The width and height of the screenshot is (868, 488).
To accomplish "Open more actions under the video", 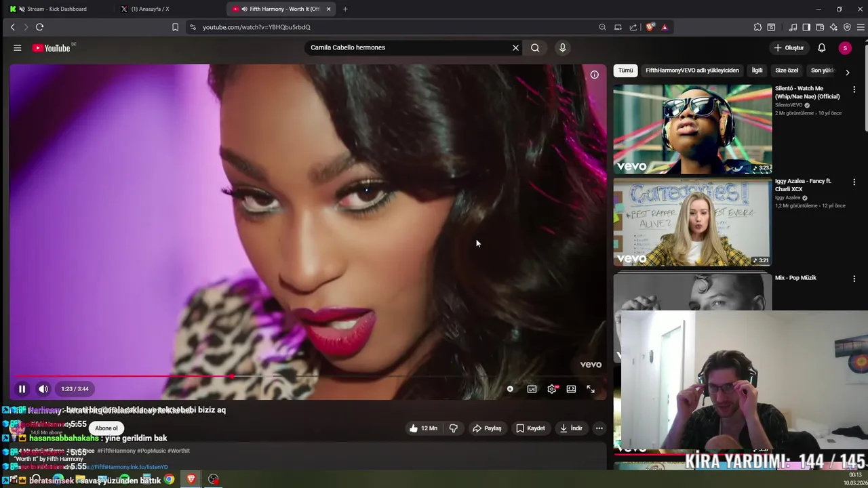I will point(599,428).
